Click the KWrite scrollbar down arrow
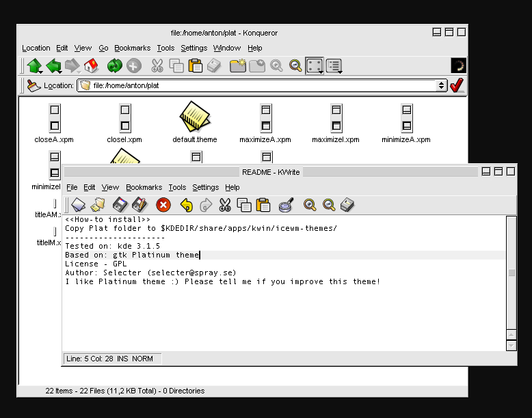 click(x=511, y=346)
